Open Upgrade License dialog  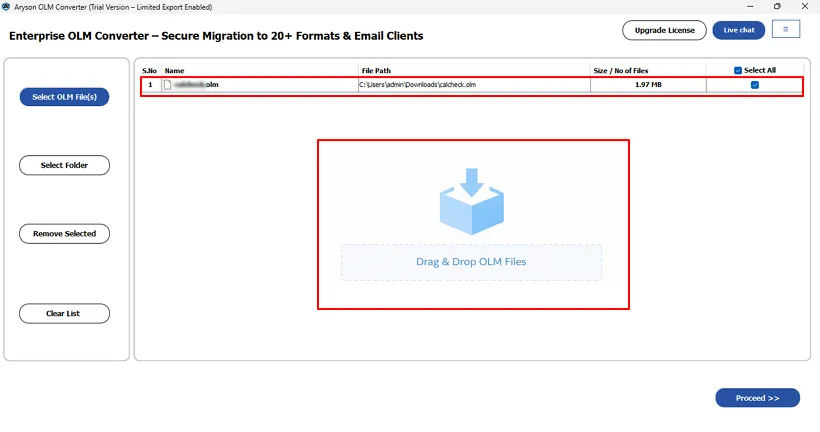point(664,30)
